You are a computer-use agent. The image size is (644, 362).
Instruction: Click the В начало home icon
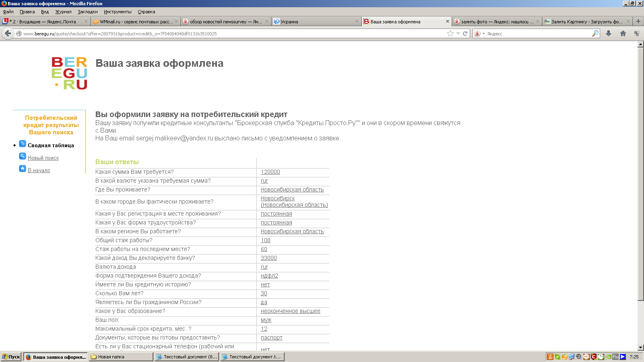click(23, 169)
